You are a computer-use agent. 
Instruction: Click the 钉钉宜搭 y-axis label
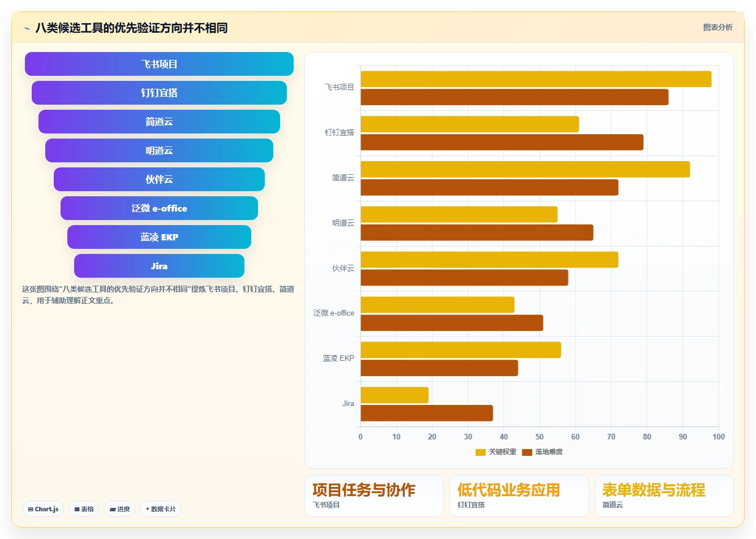click(340, 132)
